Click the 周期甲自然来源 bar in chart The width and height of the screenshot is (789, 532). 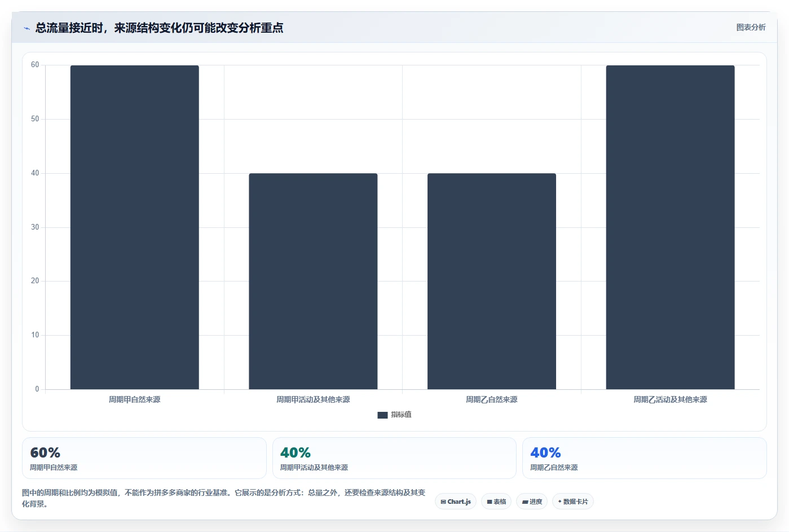[135, 227]
